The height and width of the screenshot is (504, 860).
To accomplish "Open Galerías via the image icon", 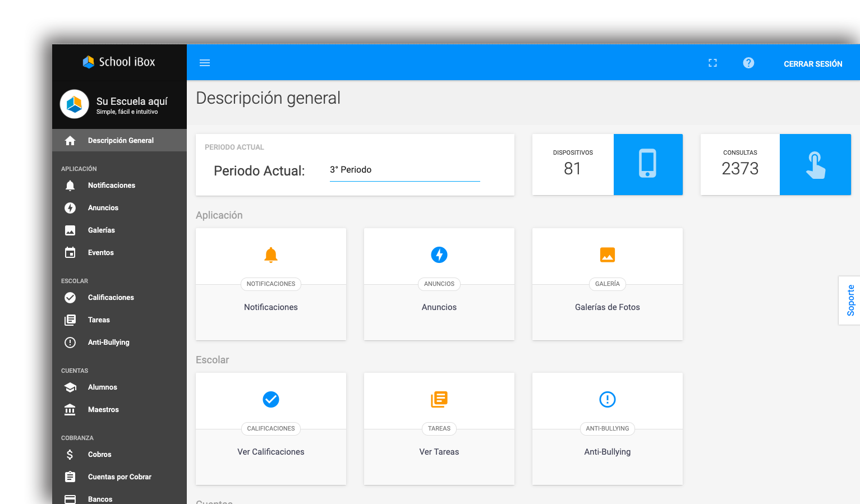I will (x=70, y=230).
